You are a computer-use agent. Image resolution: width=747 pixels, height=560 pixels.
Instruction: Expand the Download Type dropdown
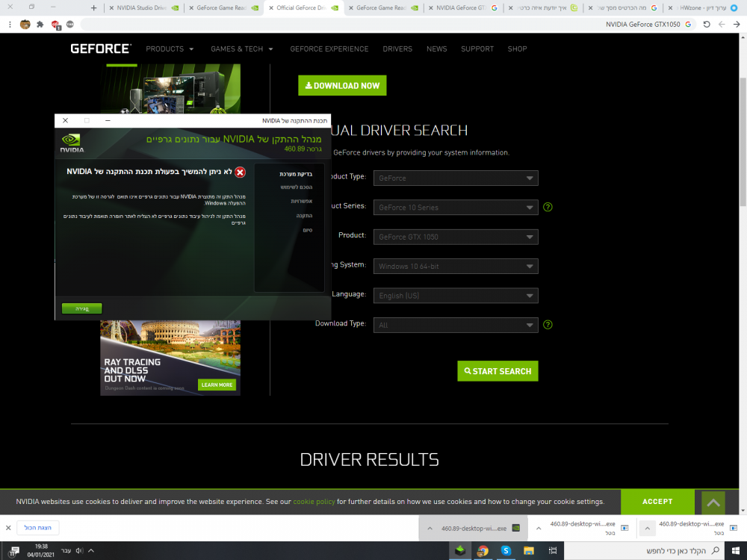click(x=456, y=326)
